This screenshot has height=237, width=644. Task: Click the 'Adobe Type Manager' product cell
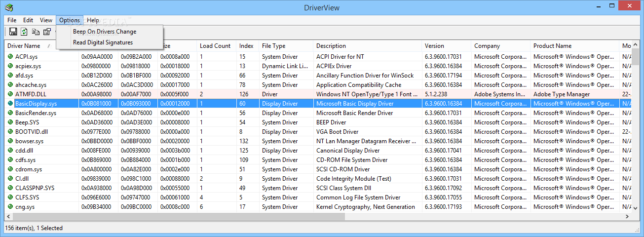pyautogui.click(x=562, y=94)
